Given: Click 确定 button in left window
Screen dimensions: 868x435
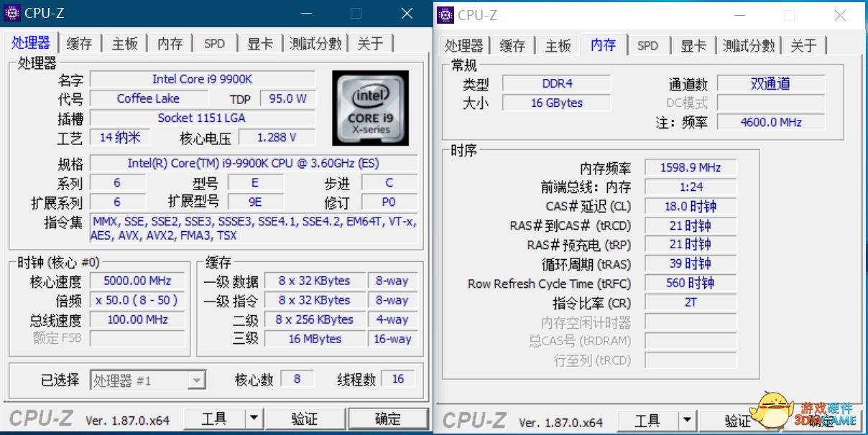Looking at the screenshot, I should pos(388,418).
